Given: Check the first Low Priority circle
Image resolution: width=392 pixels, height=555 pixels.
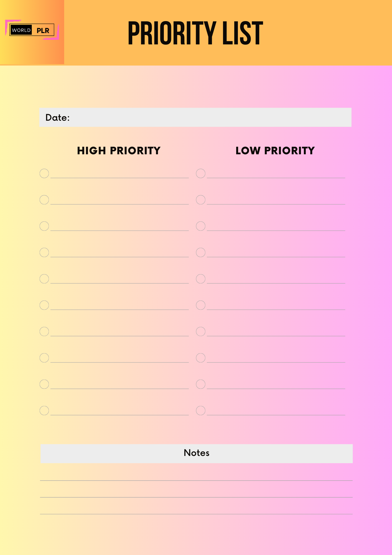Looking at the screenshot, I should (201, 173).
